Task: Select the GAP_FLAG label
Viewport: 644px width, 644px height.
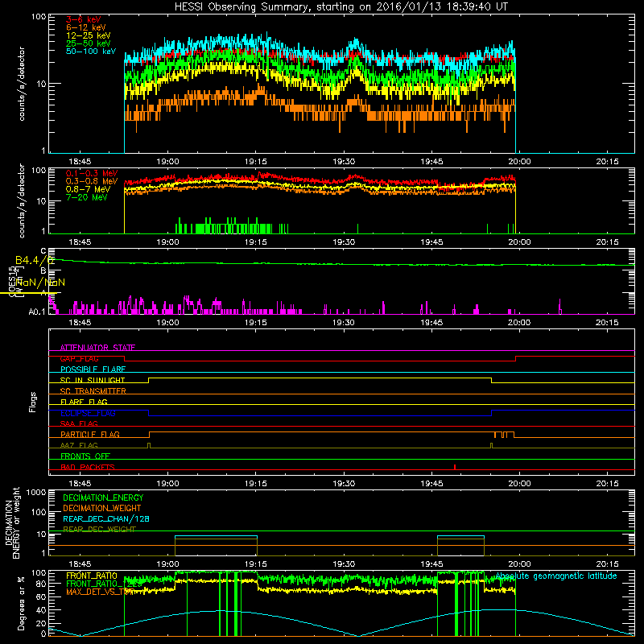Action: tap(79, 358)
